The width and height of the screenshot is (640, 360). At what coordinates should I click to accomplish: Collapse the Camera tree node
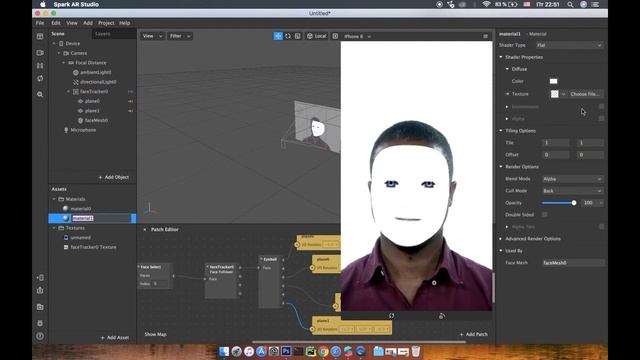coord(59,53)
